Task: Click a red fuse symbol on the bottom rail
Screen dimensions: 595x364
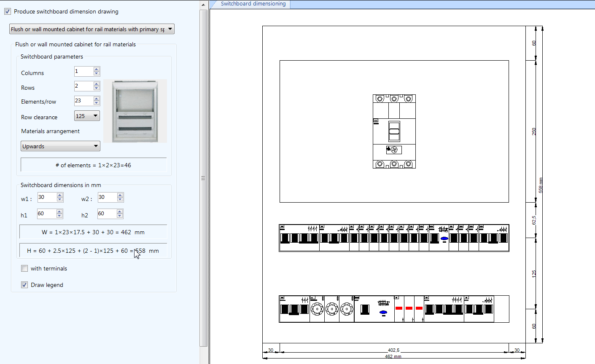Action: click(x=399, y=308)
